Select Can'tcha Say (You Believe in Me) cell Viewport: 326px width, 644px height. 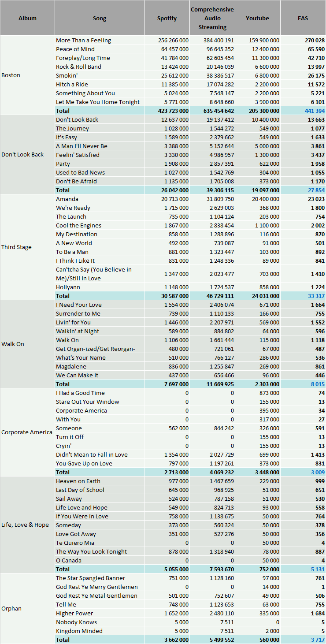coord(100,274)
